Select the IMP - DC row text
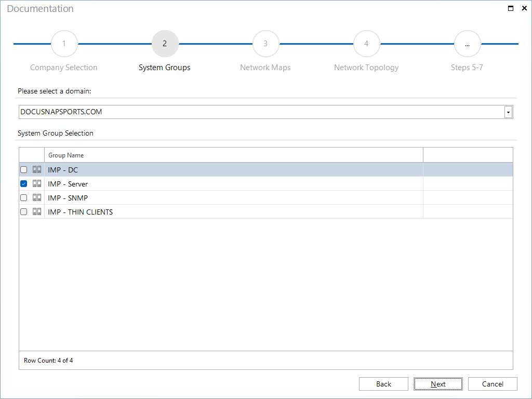The height and width of the screenshot is (399, 532). (63, 170)
